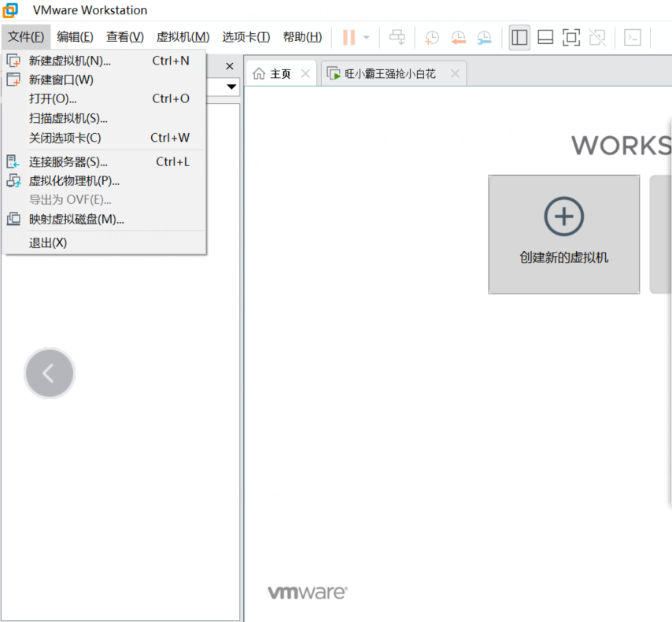Open the 文件(F) menu
The width and height of the screenshot is (672, 622).
pos(26,37)
